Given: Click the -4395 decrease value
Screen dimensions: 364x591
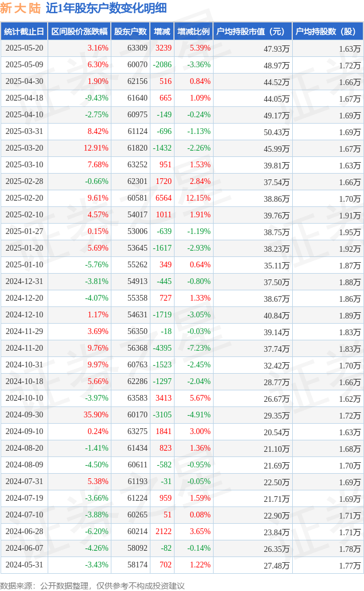Looking at the screenshot, I should pos(162,348).
